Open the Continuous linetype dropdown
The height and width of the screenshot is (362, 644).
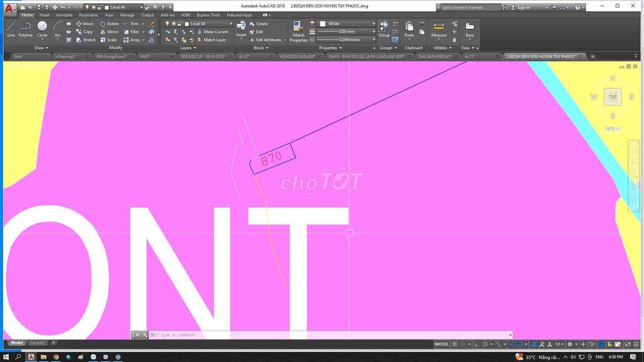coord(347,40)
